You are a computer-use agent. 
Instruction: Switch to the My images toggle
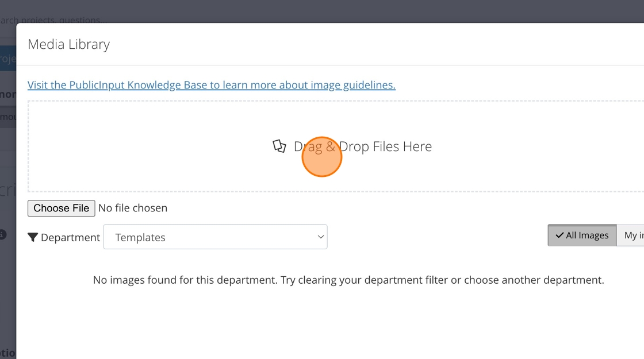[631, 235]
